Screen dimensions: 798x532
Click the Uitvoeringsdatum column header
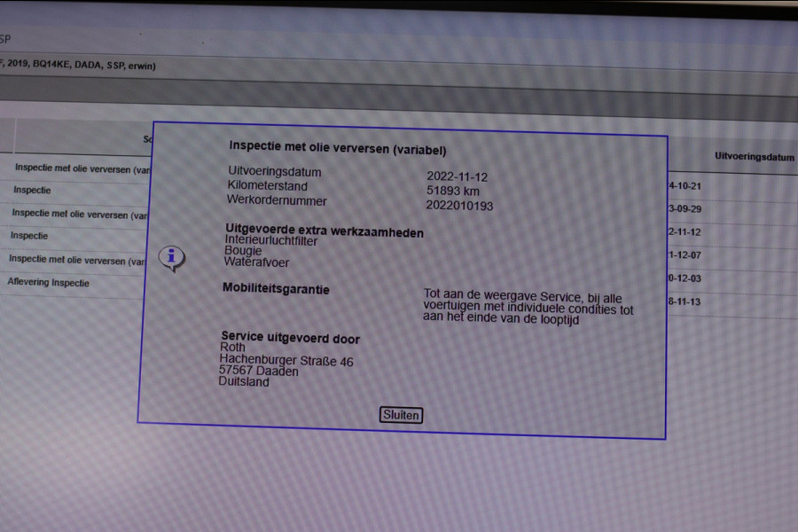tap(754, 157)
